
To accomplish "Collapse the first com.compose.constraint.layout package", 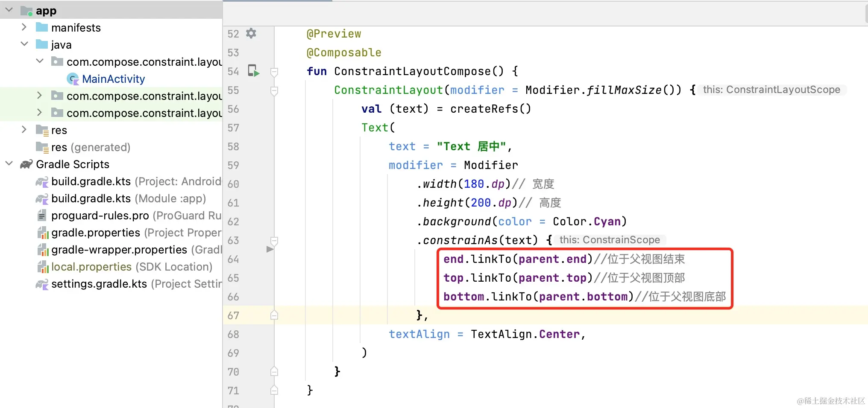I will tap(40, 61).
